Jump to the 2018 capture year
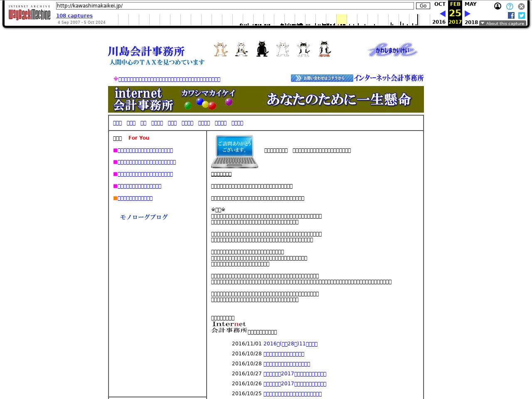Image resolution: width=532 pixels, height=399 pixels. [x=471, y=22]
